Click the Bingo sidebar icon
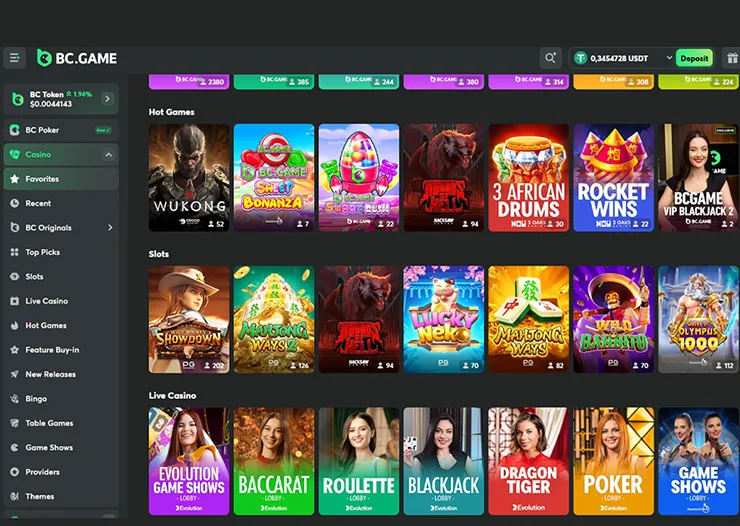740x526 pixels. 15,399
